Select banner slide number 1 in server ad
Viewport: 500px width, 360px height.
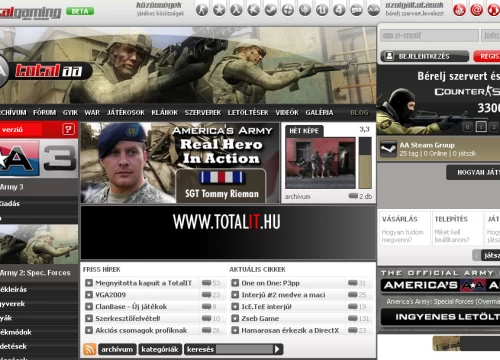point(481,127)
